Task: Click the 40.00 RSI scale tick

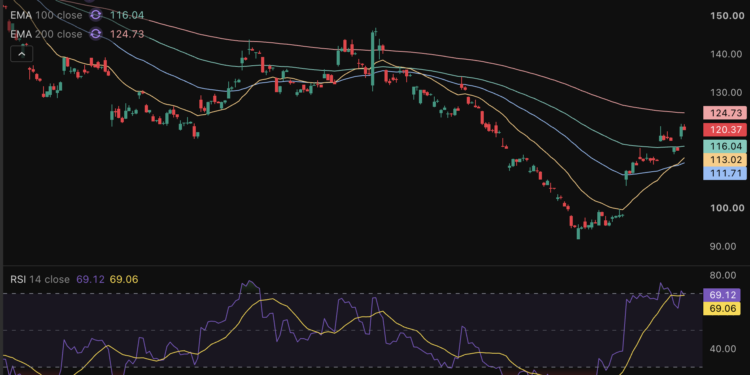Action: pos(723,349)
